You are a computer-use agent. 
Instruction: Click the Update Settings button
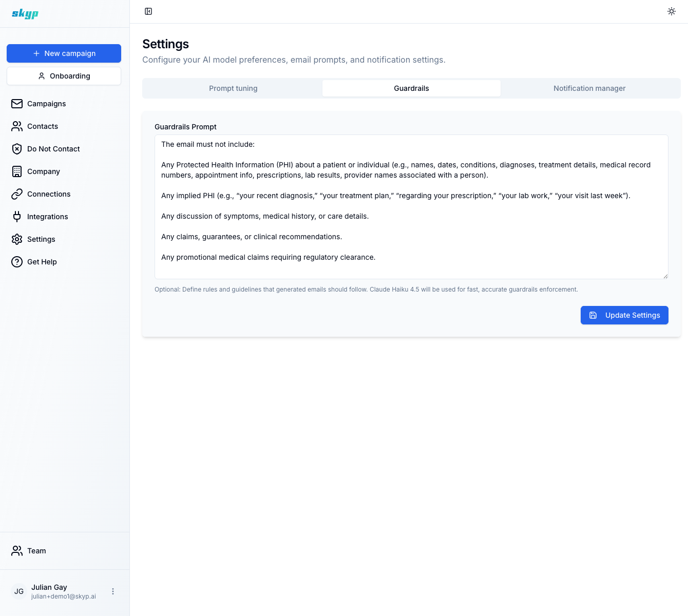pyautogui.click(x=624, y=315)
